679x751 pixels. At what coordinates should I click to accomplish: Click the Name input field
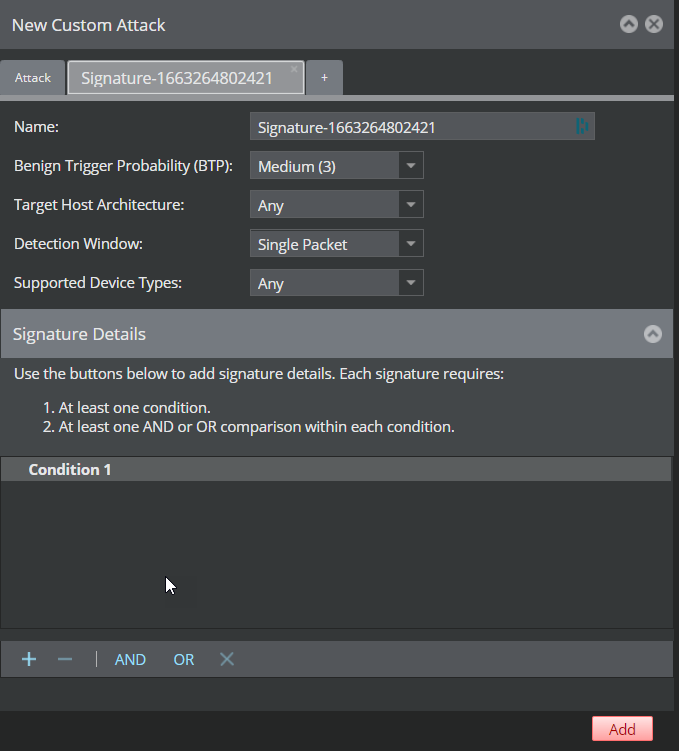(422, 127)
